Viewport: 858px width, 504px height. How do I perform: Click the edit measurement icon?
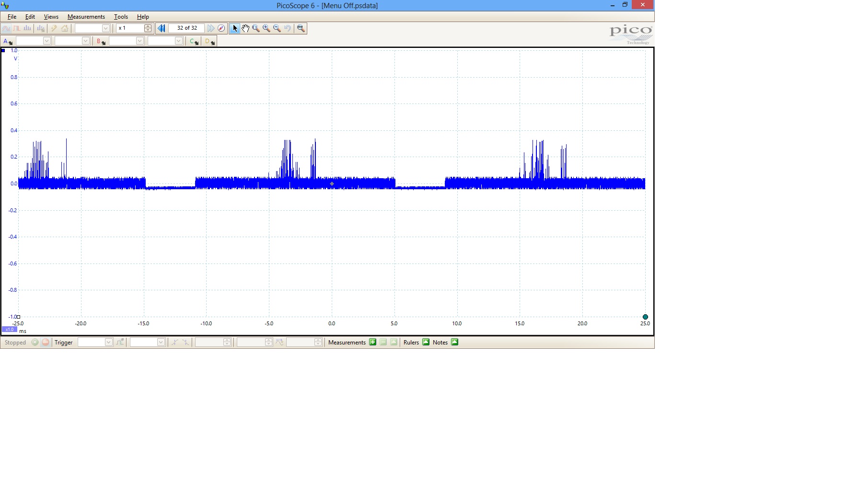tap(394, 342)
